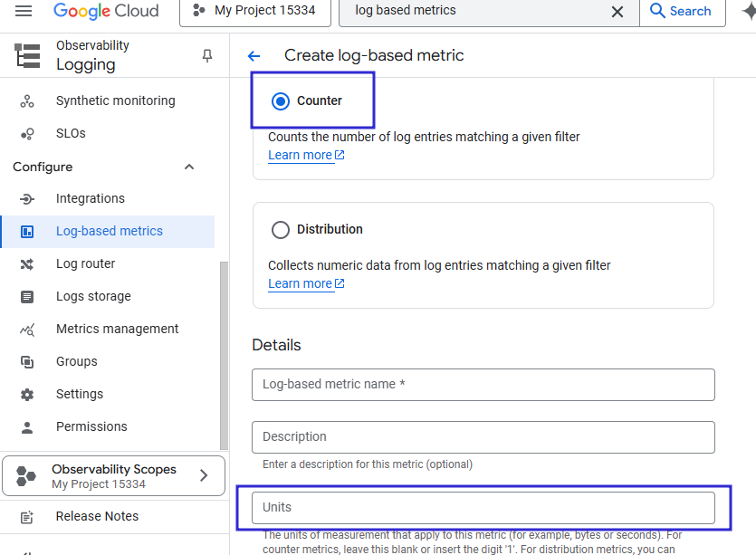Image resolution: width=756 pixels, height=555 pixels.
Task: Click the Units input field
Action: click(x=483, y=508)
